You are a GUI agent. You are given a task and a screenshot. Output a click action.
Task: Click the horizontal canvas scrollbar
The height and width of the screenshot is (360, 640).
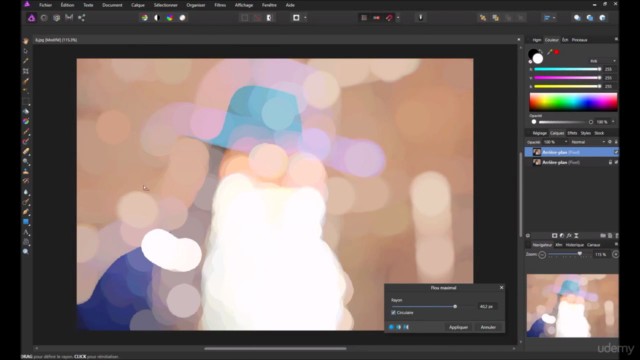tap(275, 349)
